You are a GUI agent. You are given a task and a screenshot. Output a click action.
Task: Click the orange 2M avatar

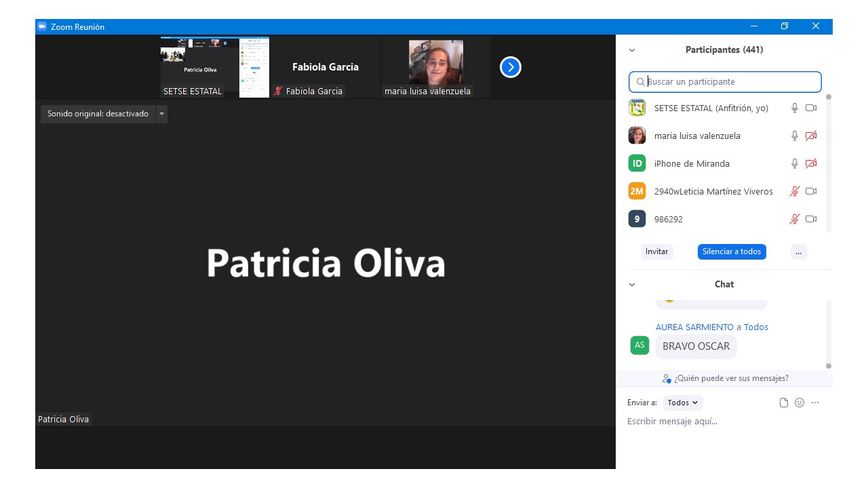click(637, 191)
